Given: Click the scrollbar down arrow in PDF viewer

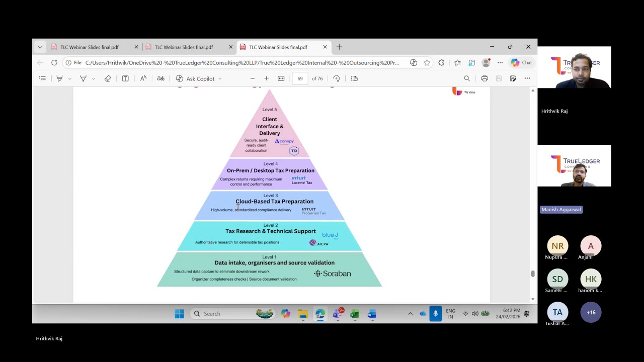Looking at the screenshot, I should 533,299.
